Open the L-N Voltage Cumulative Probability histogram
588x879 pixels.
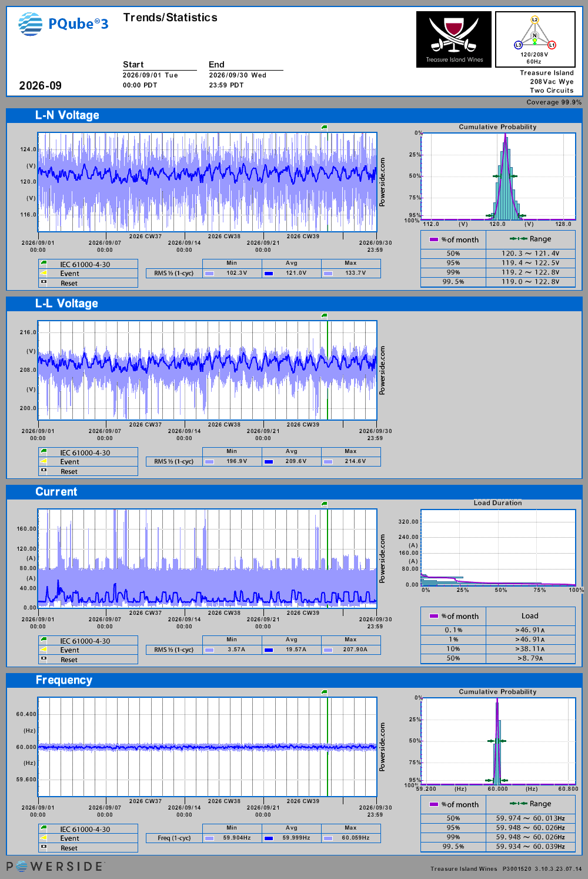[499, 176]
